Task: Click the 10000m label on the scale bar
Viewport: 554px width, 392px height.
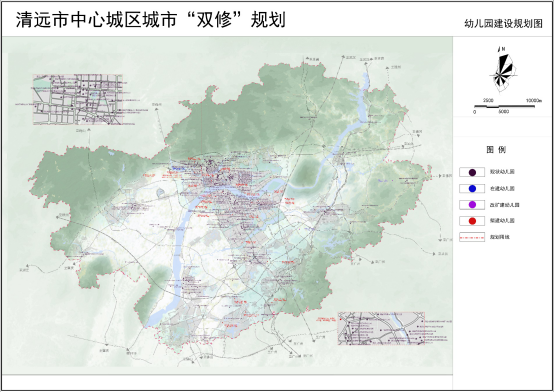Action: point(534,101)
